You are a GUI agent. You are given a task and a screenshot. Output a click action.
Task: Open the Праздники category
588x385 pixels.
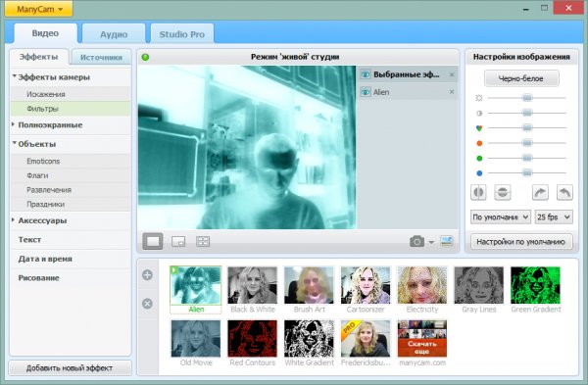71,204
